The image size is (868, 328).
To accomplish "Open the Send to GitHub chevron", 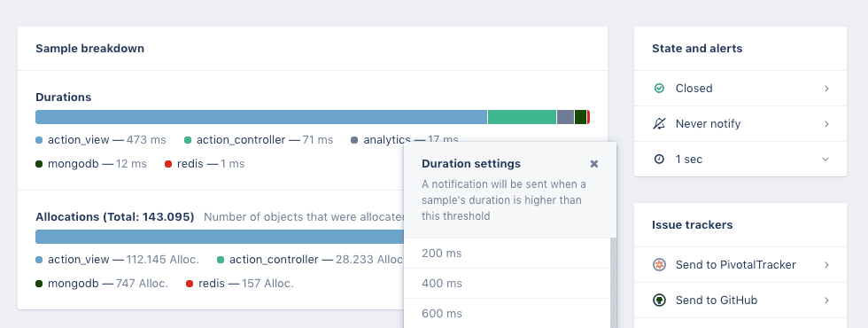I will (826, 301).
